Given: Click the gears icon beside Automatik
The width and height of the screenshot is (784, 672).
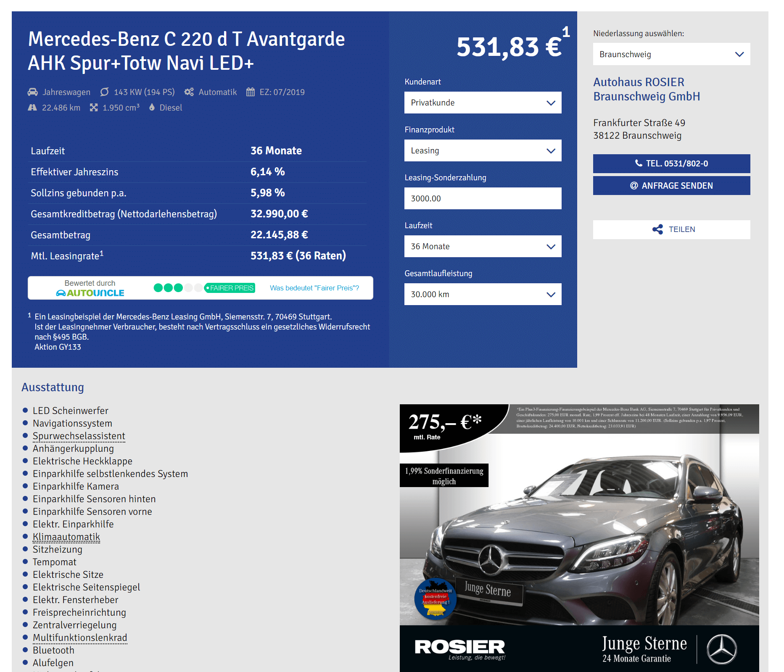Looking at the screenshot, I should click(x=189, y=92).
